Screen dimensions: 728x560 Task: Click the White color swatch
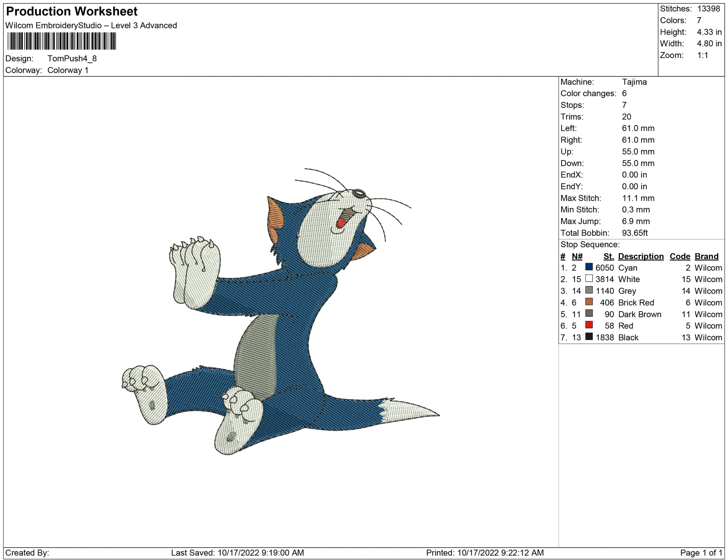(589, 279)
